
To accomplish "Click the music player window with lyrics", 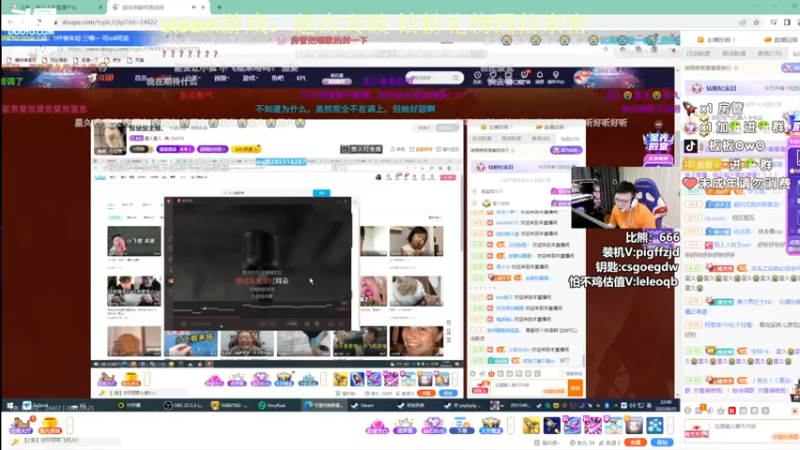I will (x=258, y=264).
